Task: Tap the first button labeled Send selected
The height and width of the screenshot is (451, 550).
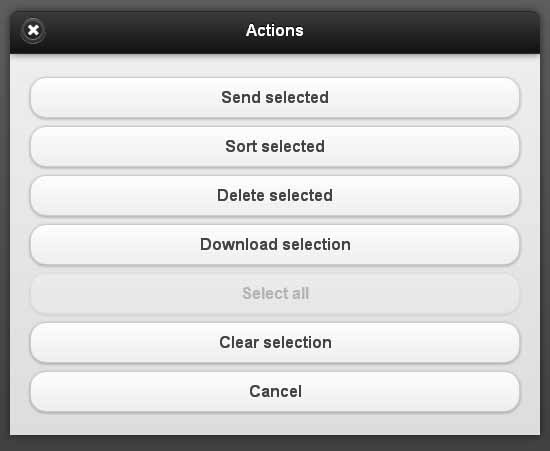Action: 275,97
